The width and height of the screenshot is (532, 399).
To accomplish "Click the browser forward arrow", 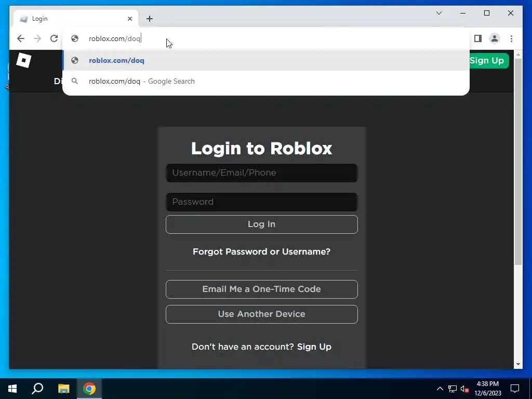I will [37, 38].
